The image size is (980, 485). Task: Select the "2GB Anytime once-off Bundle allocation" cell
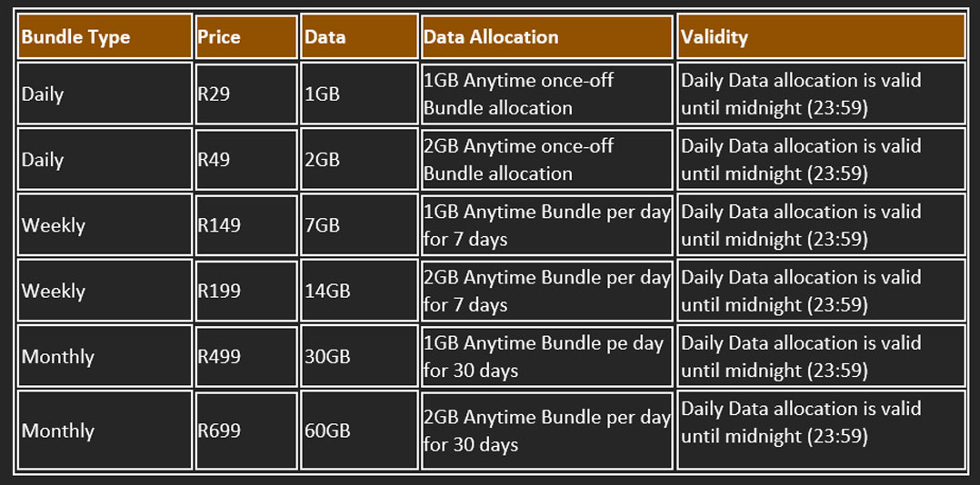[x=518, y=160]
